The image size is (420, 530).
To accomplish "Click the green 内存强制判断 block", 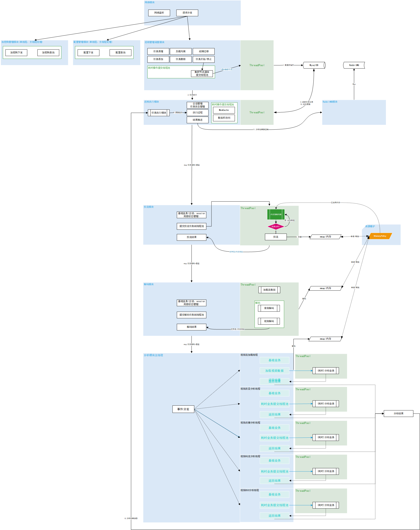I will click(x=276, y=214).
